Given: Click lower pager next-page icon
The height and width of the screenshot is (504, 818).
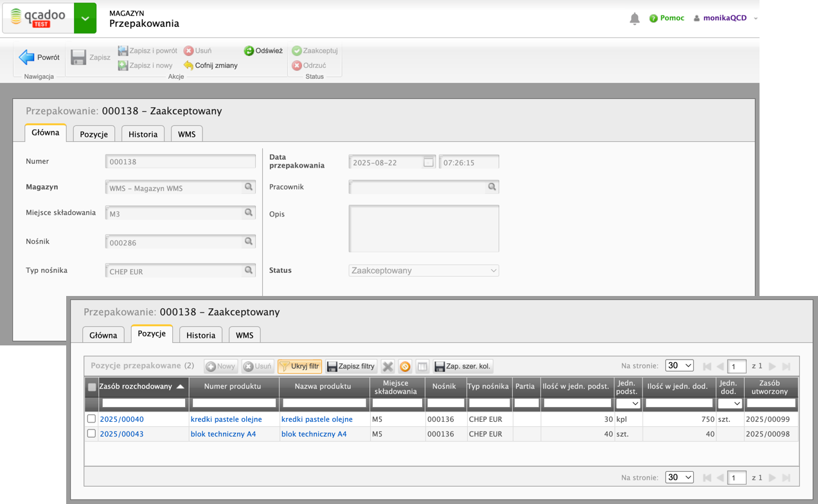Looking at the screenshot, I should [772, 478].
